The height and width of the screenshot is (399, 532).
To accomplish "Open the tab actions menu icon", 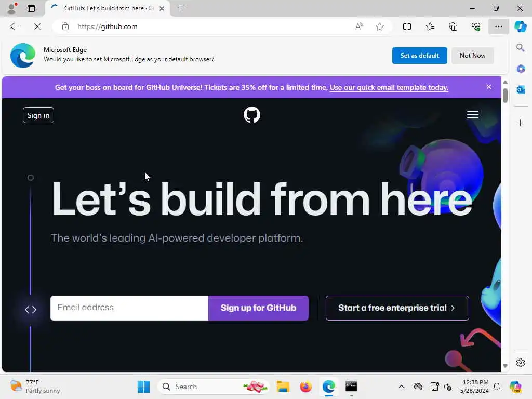I will pos(31,8).
